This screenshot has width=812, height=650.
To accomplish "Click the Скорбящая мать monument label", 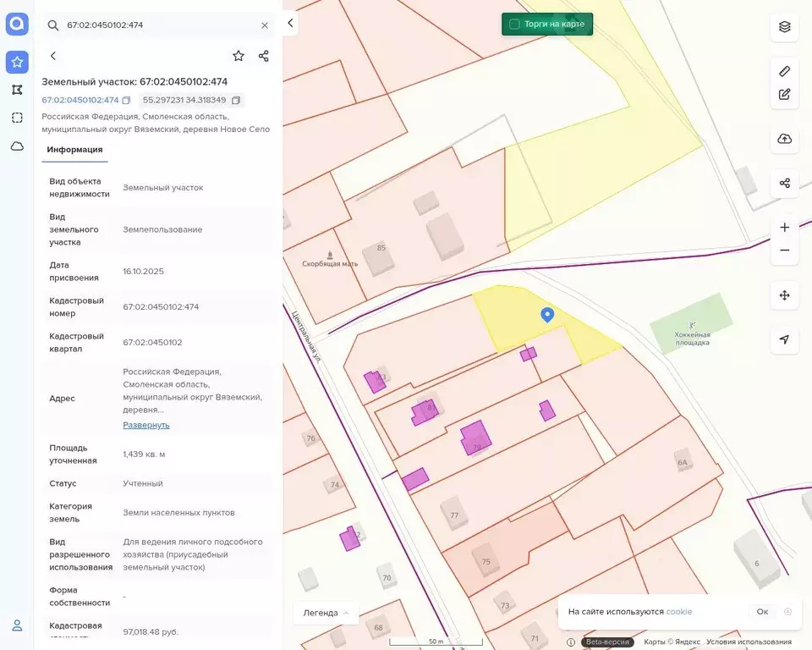I will [330, 263].
